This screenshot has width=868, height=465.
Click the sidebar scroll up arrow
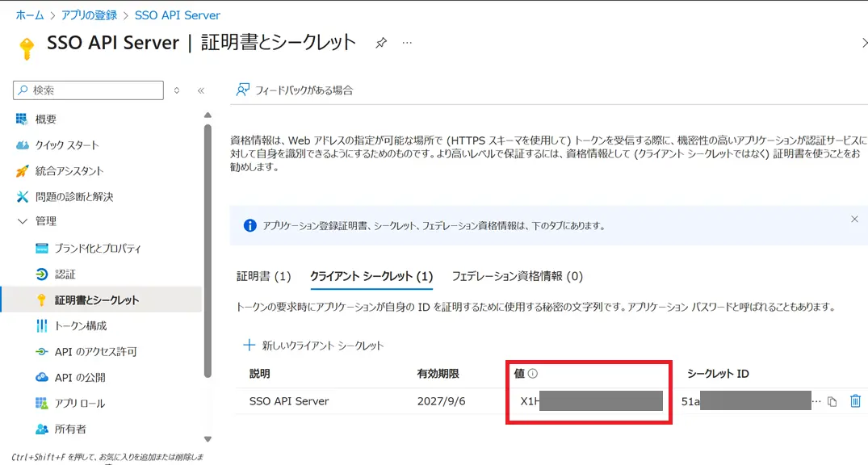click(x=208, y=115)
